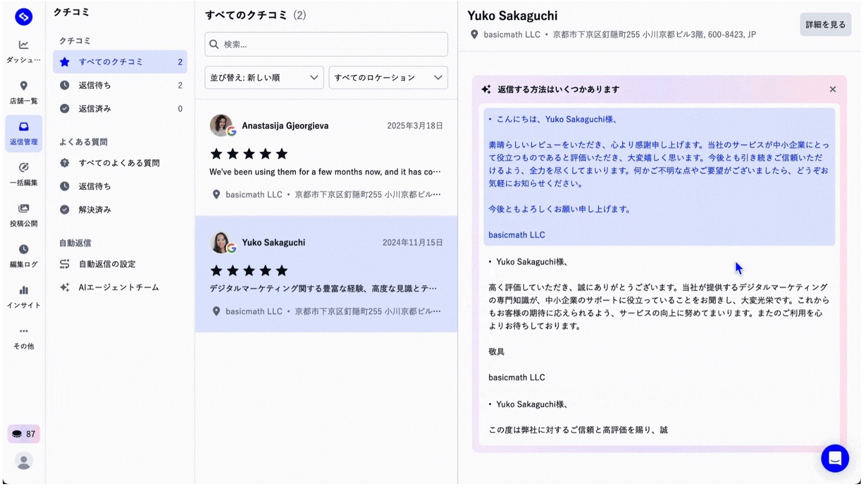Viewport: 868px width, 494px height.
Task: Open AIエージェントチーム menu item
Action: (118, 287)
